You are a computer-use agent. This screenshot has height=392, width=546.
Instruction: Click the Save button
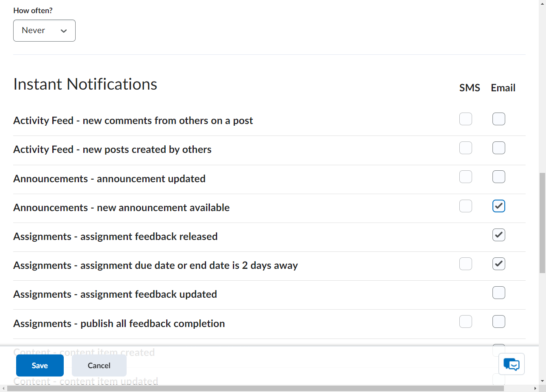coord(40,366)
